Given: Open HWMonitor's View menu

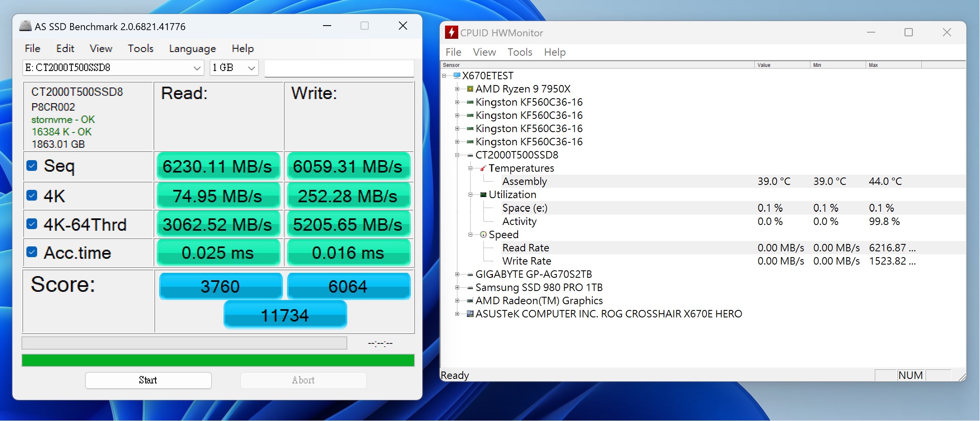Looking at the screenshot, I should (x=484, y=52).
